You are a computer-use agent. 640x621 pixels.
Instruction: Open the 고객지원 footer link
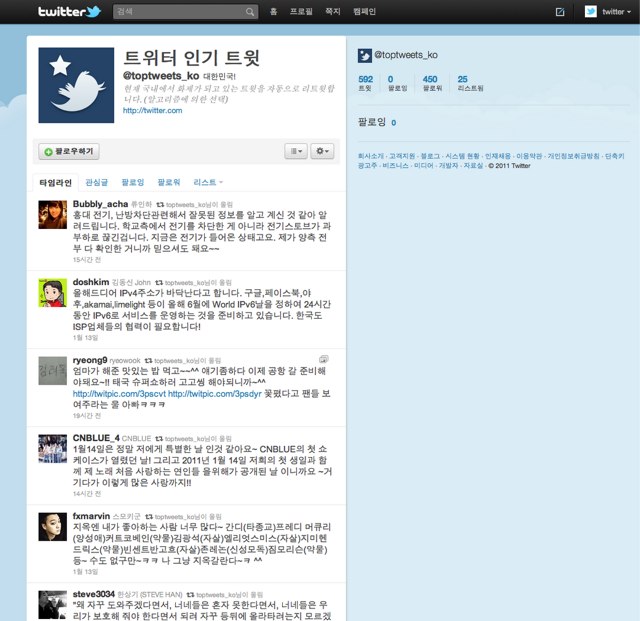pos(402,156)
